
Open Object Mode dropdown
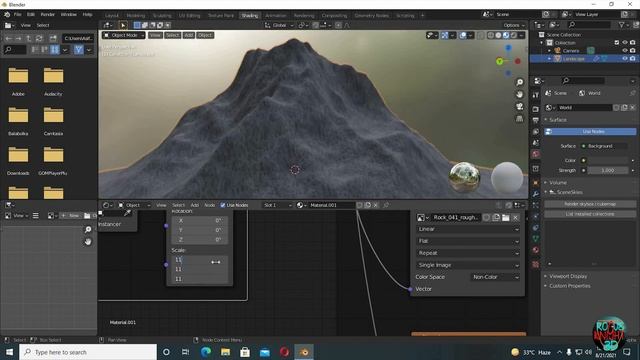pos(124,36)
